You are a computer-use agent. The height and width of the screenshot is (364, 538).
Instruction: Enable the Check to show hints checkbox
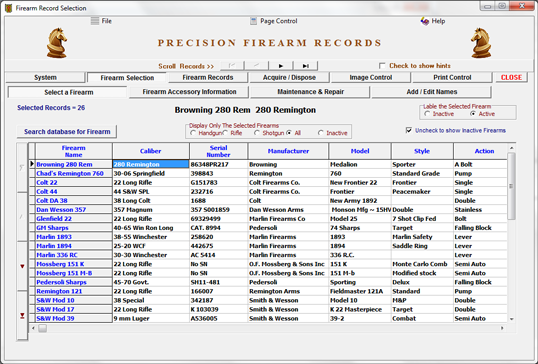pyautogui.click(x=382, y=66)
